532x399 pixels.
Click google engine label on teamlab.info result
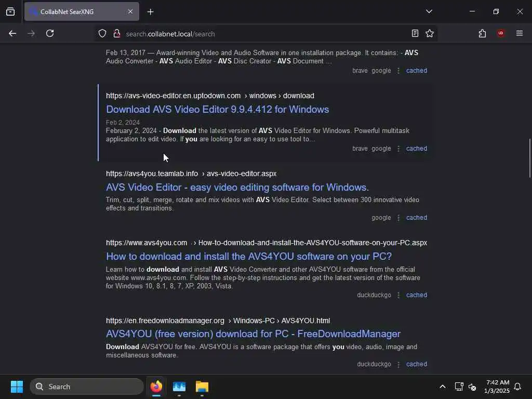(x=381, y=218)
